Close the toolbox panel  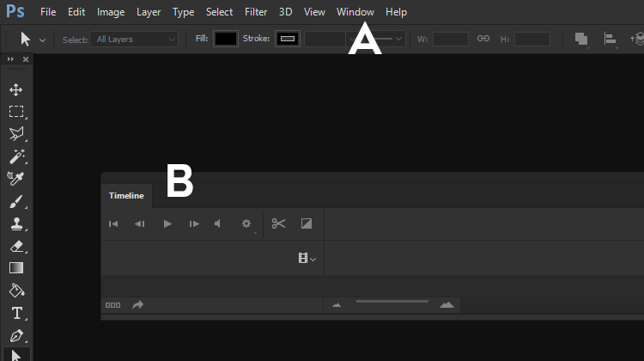26,59
